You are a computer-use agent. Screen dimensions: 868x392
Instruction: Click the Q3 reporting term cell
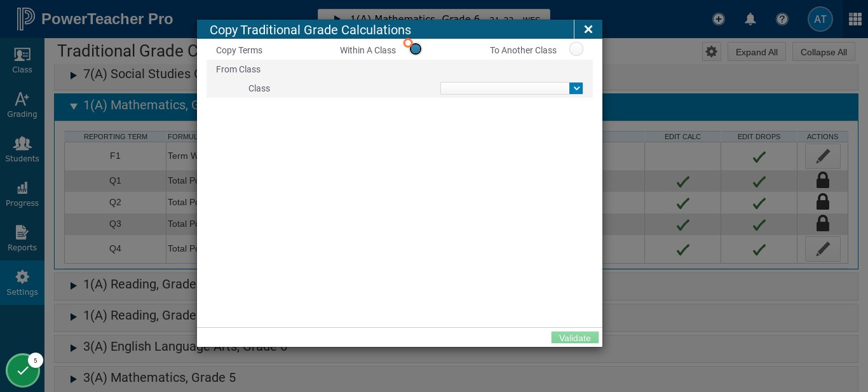[x=115, y=224]
